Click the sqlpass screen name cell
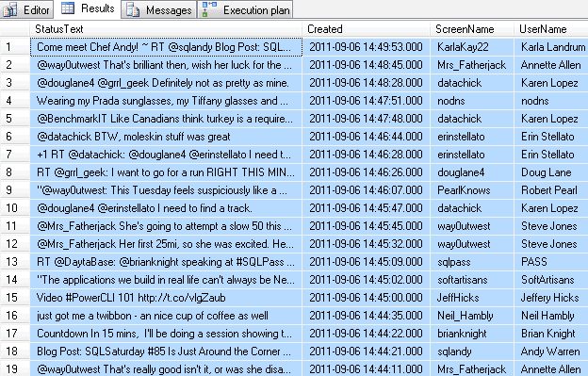588x376 pixels. (472, 262)
